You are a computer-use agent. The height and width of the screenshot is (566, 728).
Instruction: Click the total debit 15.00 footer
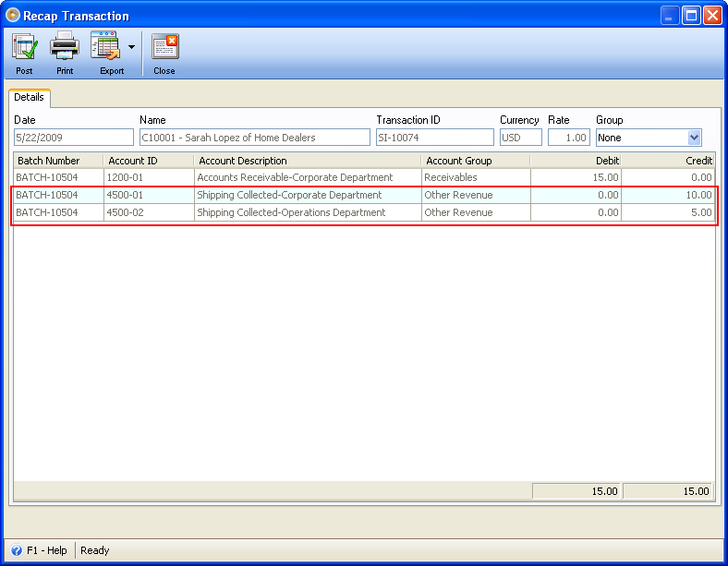576,491
